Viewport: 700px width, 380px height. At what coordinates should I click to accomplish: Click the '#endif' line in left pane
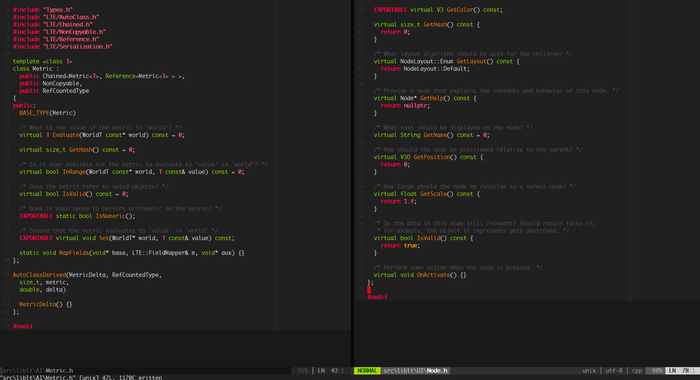tap(23, 326)
